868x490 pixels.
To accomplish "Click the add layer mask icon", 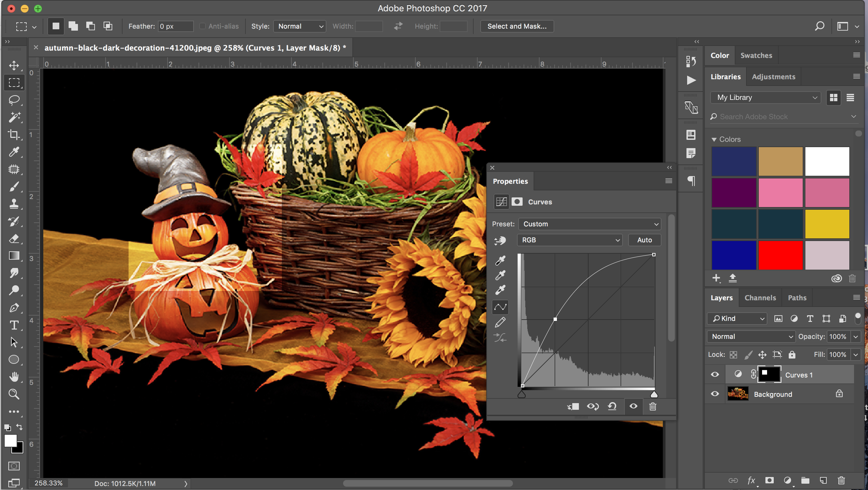I will click(x=769, y=480).
